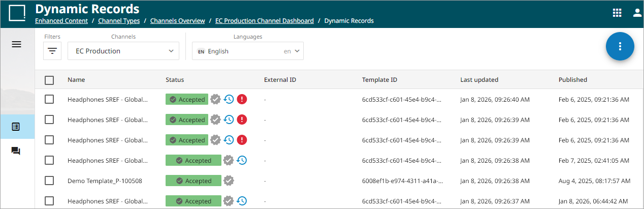Click history clock icon in second row
This screenshot has height=209, width=644.
coord(229,120)
